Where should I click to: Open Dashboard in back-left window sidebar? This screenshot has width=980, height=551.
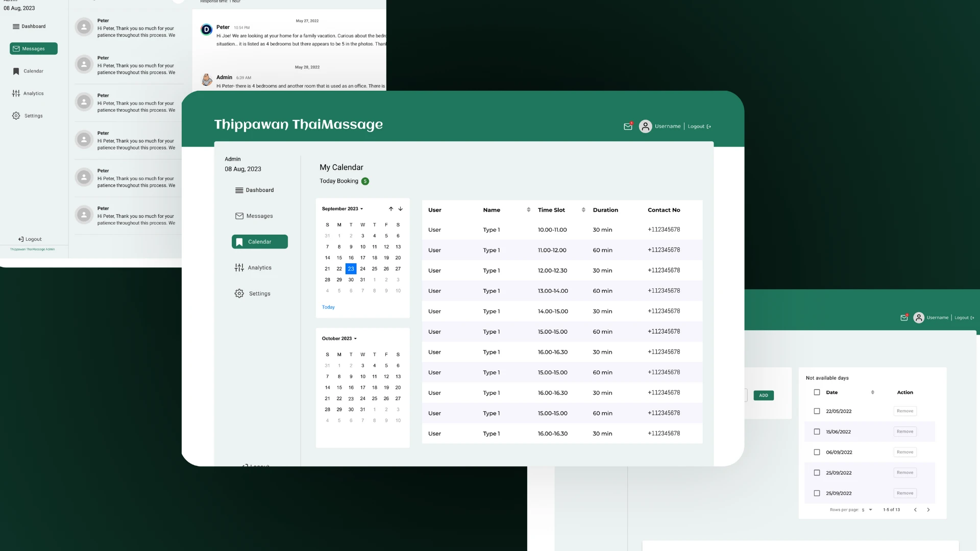point(29,27)
